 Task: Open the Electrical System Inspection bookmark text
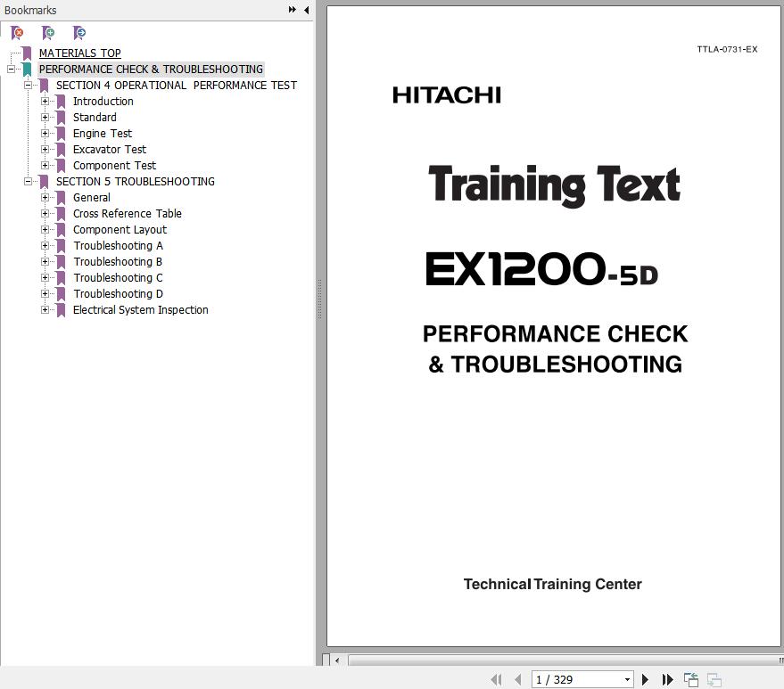click(141, 309)
